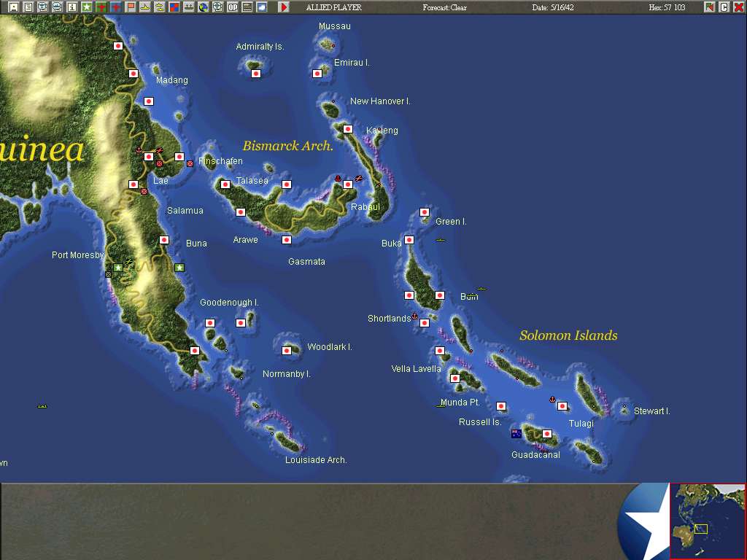This screenshot has height=560, width=747.
Task: Click the globe weather icon
Action: [x=204, y=7]
